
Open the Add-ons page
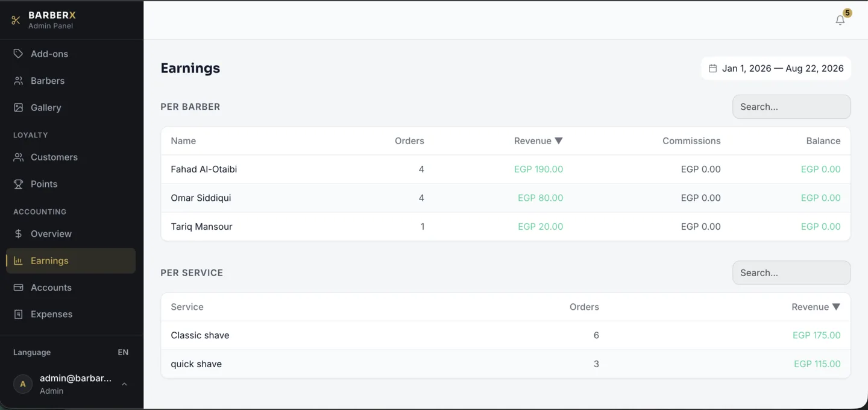click(71, 54)
